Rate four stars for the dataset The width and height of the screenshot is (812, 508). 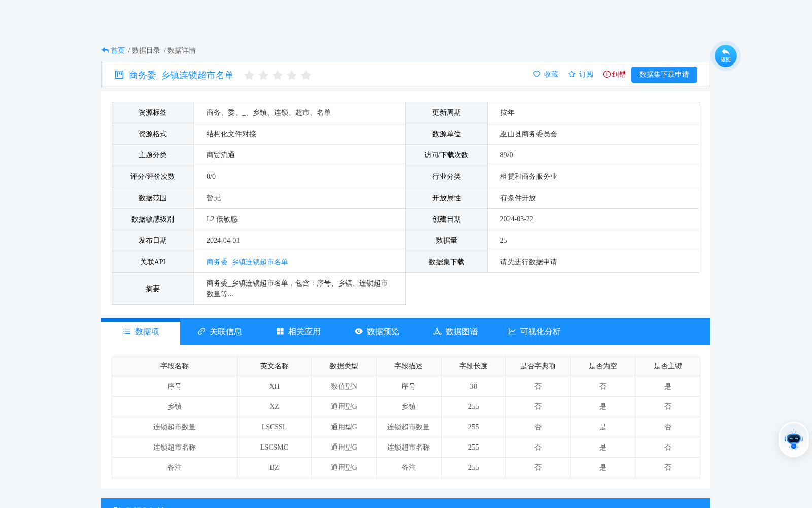292,75
